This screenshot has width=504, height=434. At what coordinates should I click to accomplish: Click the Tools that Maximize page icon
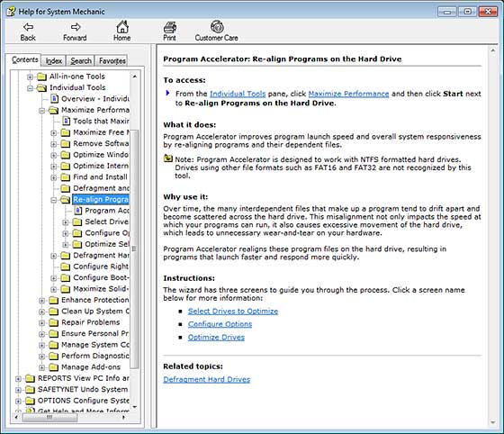67,121
